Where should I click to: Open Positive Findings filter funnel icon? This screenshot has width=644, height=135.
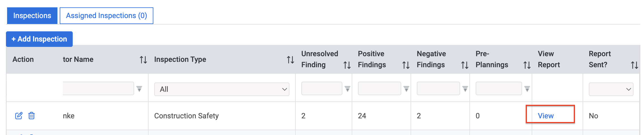pos(406,89)
